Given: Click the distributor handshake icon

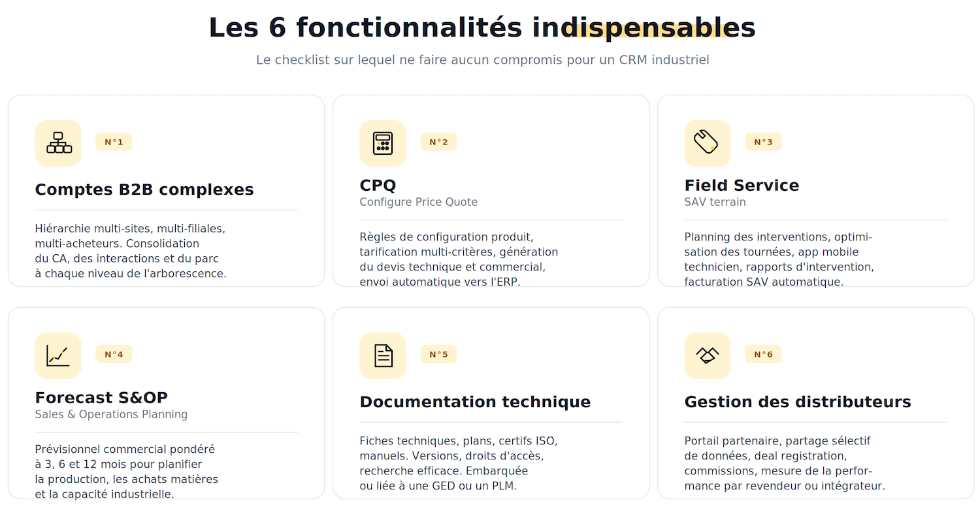Looking at the screenshot, I should click(707, 355).
